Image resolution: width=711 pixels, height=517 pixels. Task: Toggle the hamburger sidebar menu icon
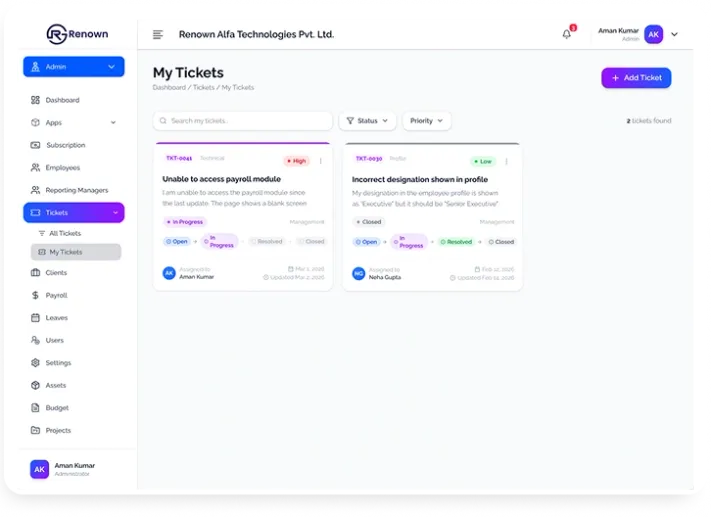pos(157,34)
